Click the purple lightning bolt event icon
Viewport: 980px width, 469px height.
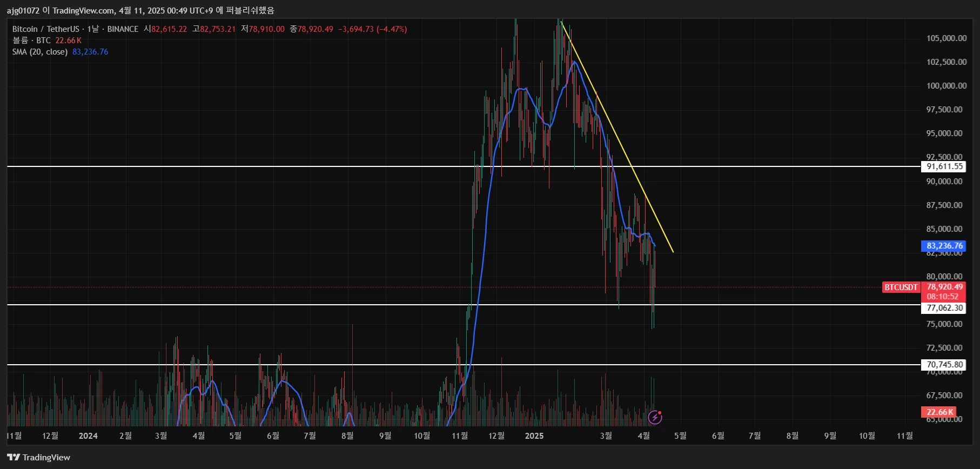click(655, 417)
